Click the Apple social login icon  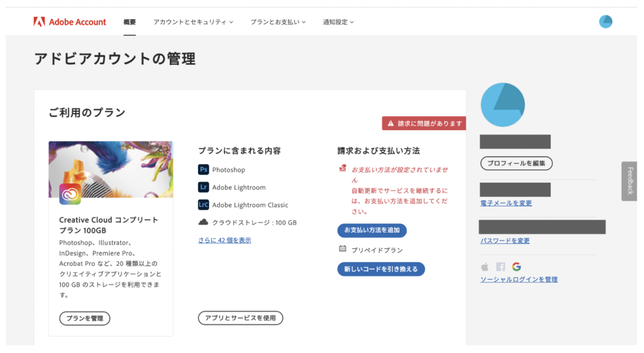click(x=485, y=267)
